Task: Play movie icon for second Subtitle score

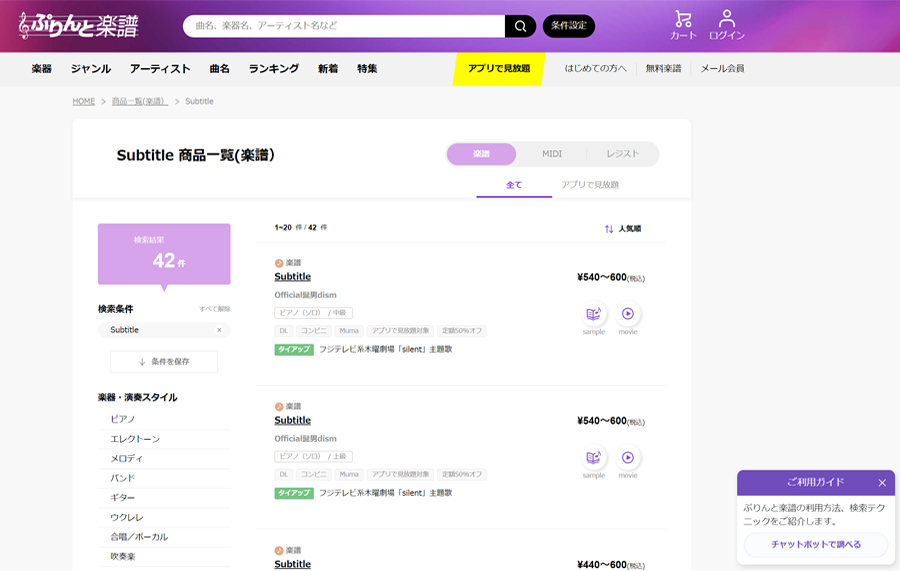Action: pos(628,458)
